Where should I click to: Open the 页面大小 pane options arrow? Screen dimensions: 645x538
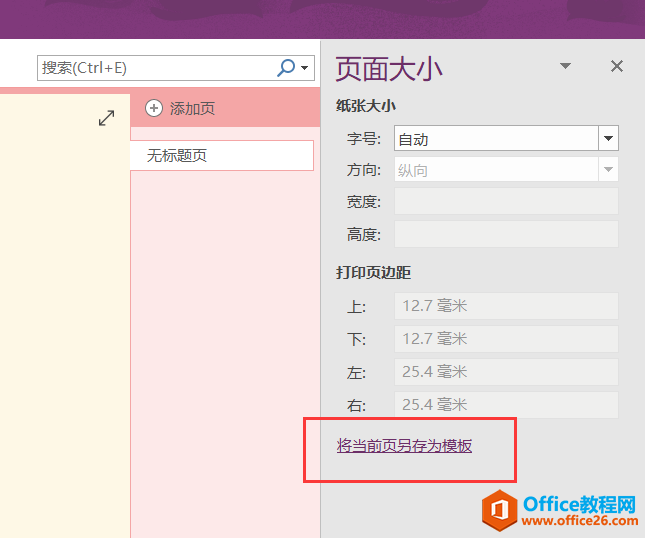coord(566,66)
